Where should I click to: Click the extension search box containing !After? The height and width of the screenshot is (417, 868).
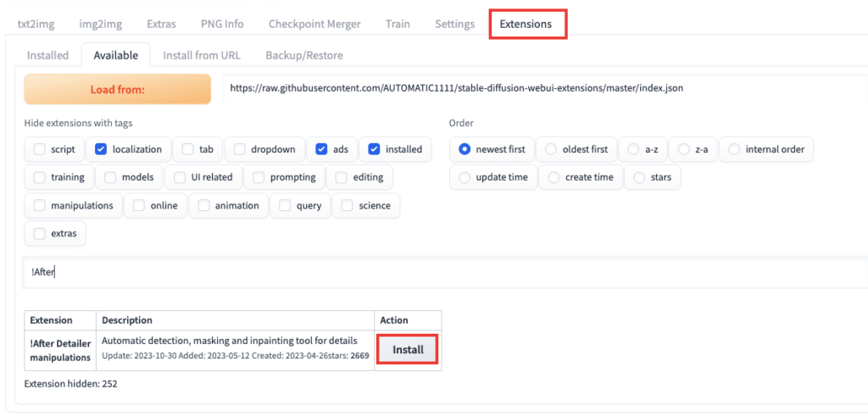click(444, 272)
